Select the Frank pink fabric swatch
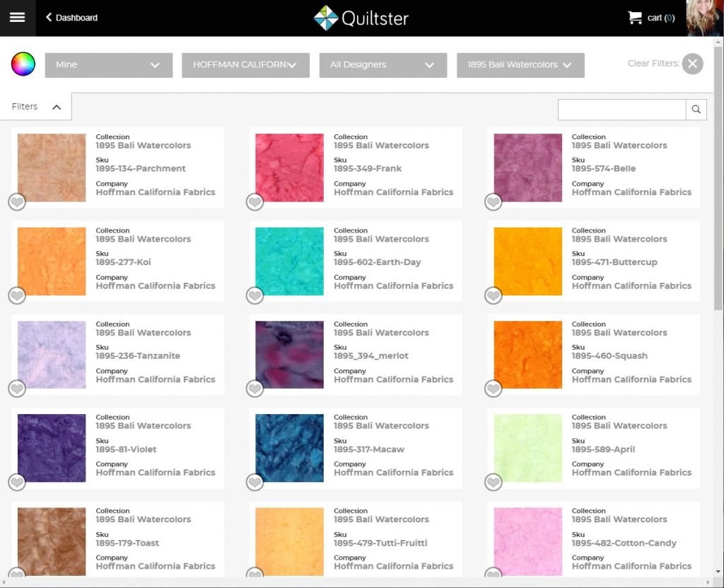The width and height of the screenshot is (724, 588). coord(289,167)
